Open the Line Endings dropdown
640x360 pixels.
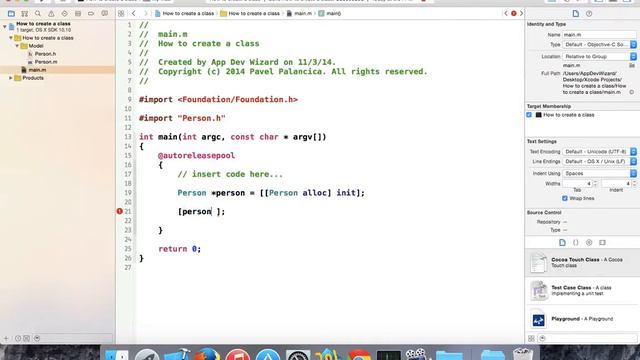pos(599,162)
